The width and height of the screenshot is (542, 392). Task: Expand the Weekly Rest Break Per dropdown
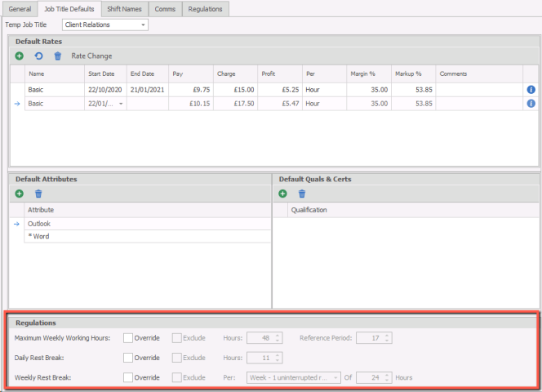335,377
